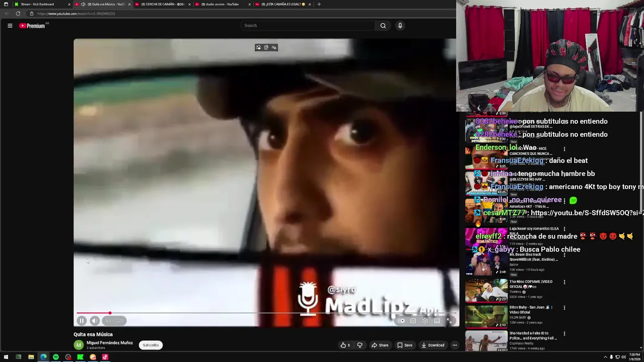Close the Kick Dashboard tab
This screenshot has width=644, height=362.
tap(69, 4)
